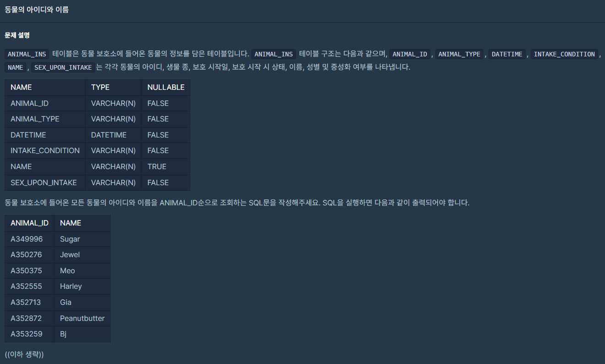Click the ANIMAL_TYPE inline code tag in description
This screenshot has height=364, width=605.
coord(459,54)
